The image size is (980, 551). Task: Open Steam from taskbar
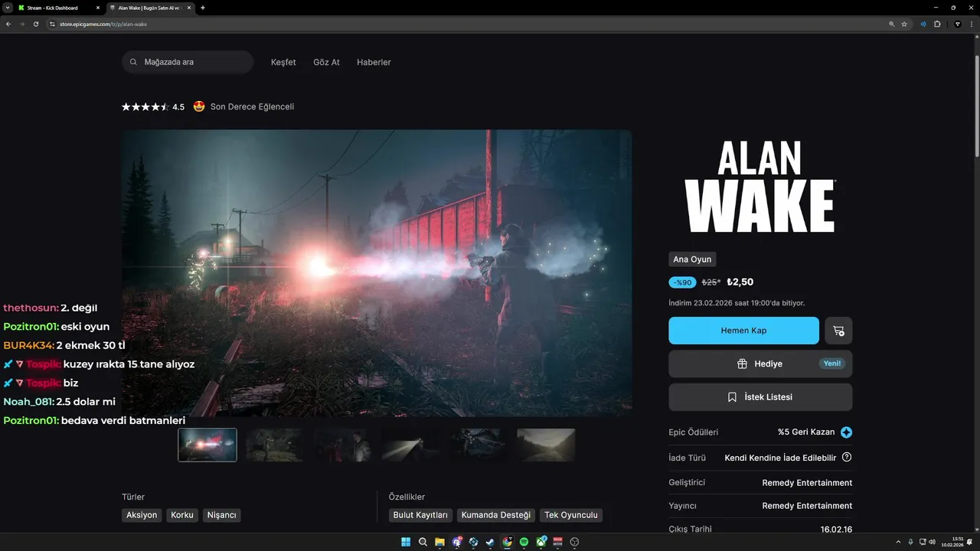[490, 542]
